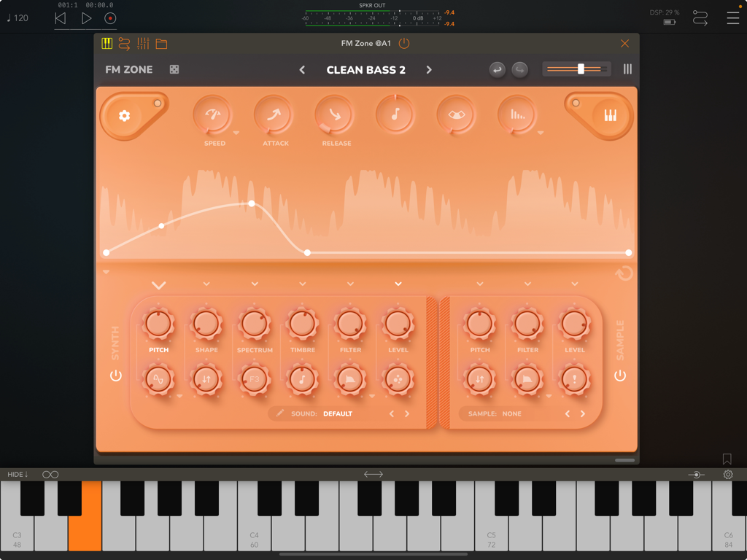Open the keyboard view icon in plugin toolbar
Viewport: 747px width, 560px height.
click(107, 43)
